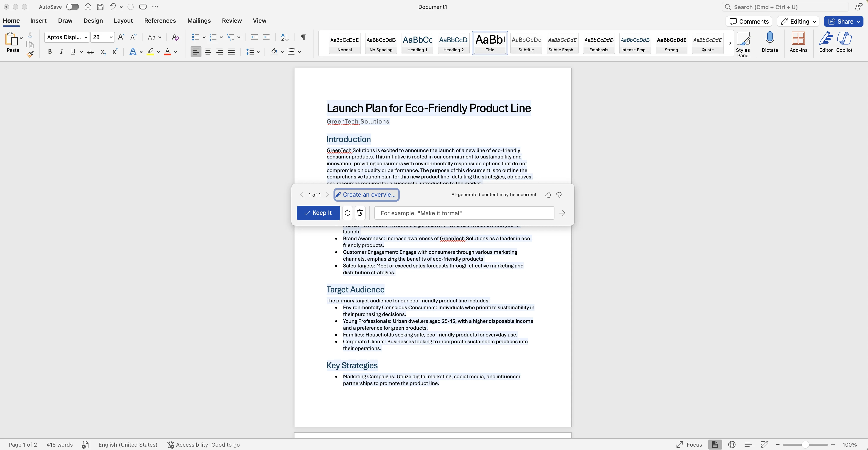Image resolution: width=868 pixels, height=450 pixels.
Task: Click the Copilot prompt refinement field
Action: pyautogui.click(x=464, y=213)
